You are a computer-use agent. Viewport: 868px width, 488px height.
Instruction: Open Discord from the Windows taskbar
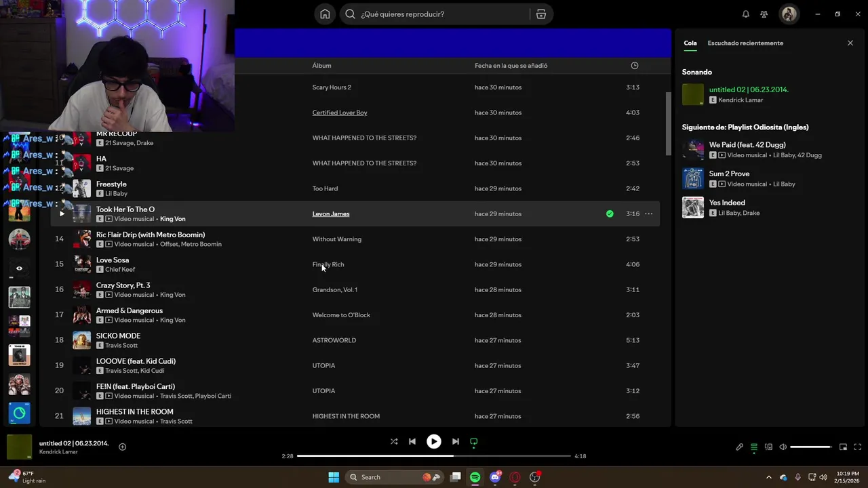[496, 477]
